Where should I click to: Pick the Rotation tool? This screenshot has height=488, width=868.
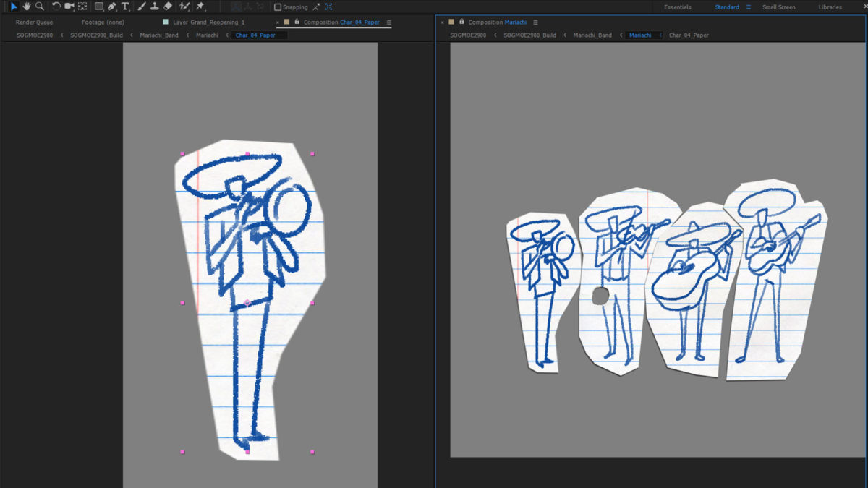pyautogui.click(x=56, y=7)
